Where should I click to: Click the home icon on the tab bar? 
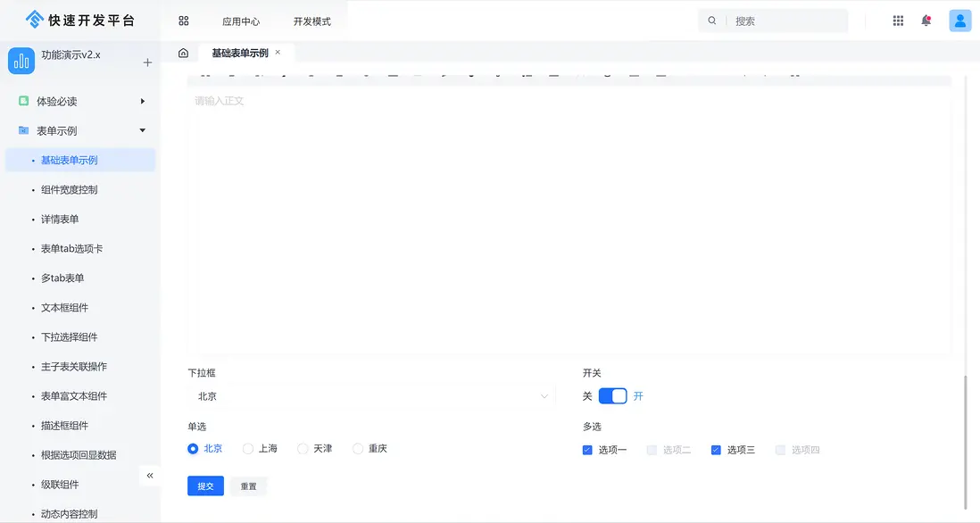(x=183, y=52)
